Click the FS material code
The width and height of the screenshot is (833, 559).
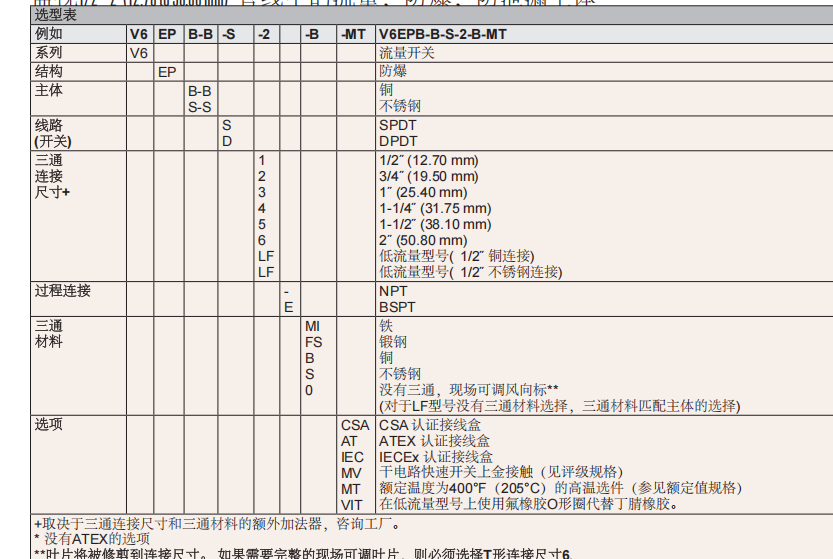click(313, 342)
